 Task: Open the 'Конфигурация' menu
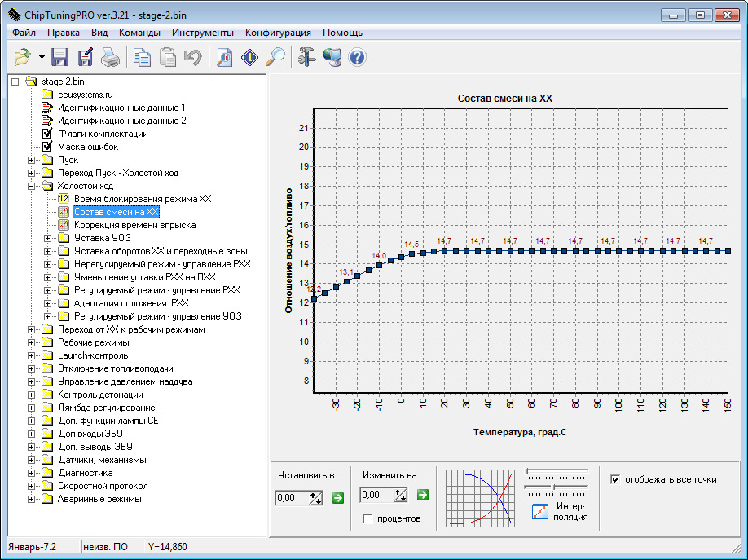(278, 33)
